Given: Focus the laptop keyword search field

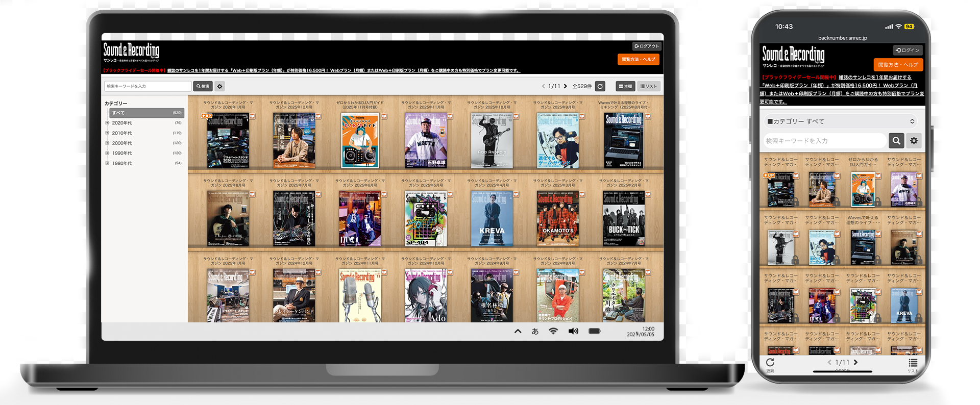Looking at the screenshot, I should pyautogui.click(x=148, y=86).
